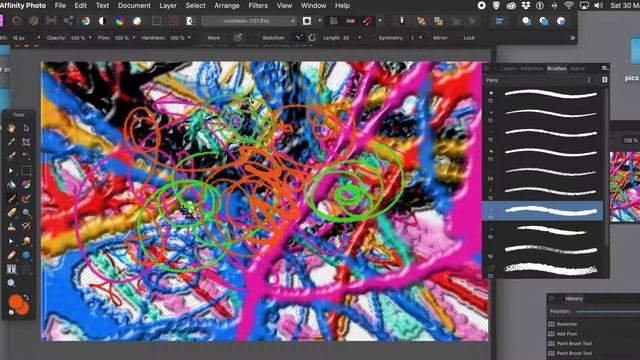Select the Clone stamp tool
Viewport: 640px width, 360px height.
point(11,227)
